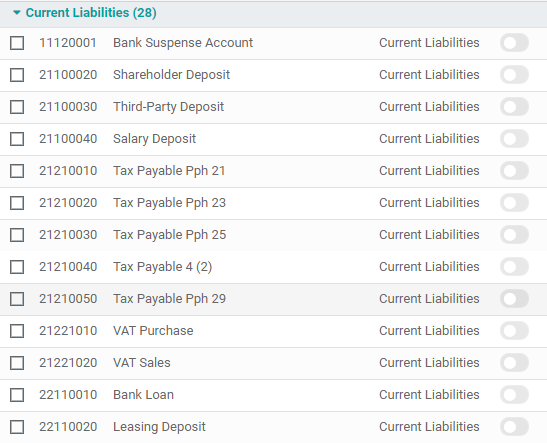547x443 pixels.
Task: Enable the VAT Sales toggle switch
Action: (514, 363)
